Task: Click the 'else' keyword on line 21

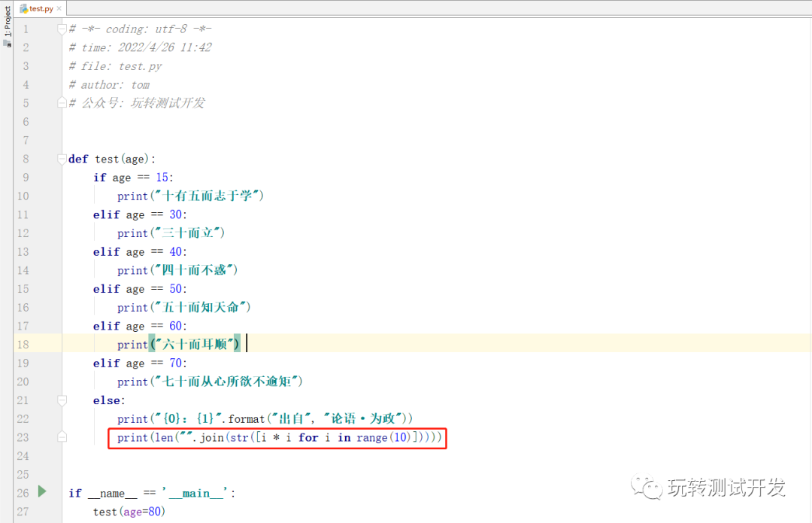Action: click(108, 400)
